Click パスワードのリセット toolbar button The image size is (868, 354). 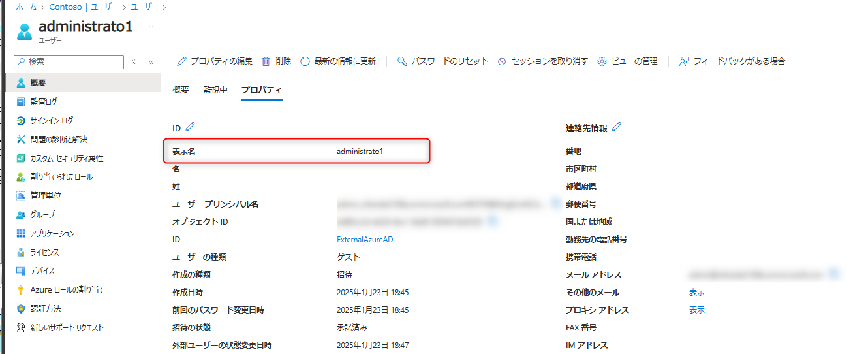point(442,61)
